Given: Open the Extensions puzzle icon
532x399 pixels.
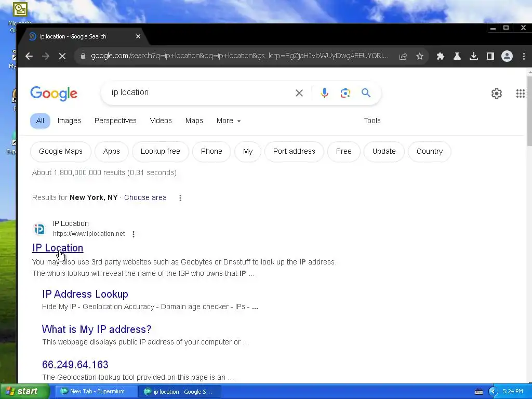Looking at the screenshot, I should tap(441, 56).
